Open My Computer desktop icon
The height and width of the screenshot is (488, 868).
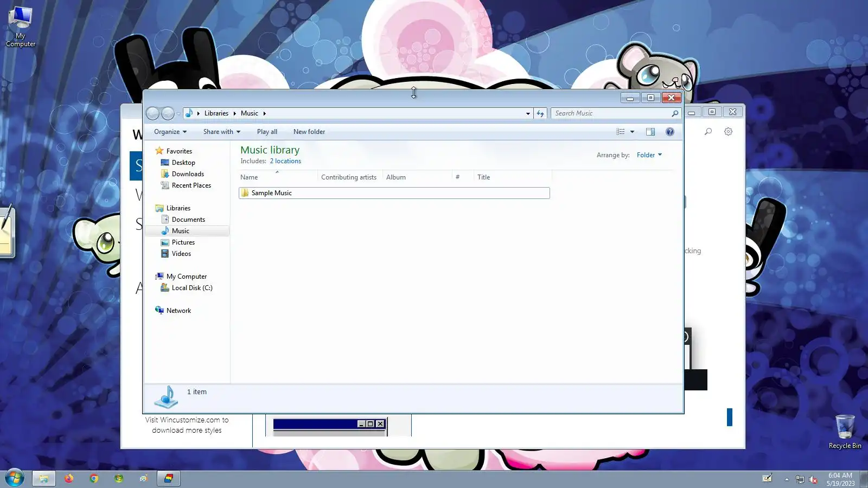[21, 27]
